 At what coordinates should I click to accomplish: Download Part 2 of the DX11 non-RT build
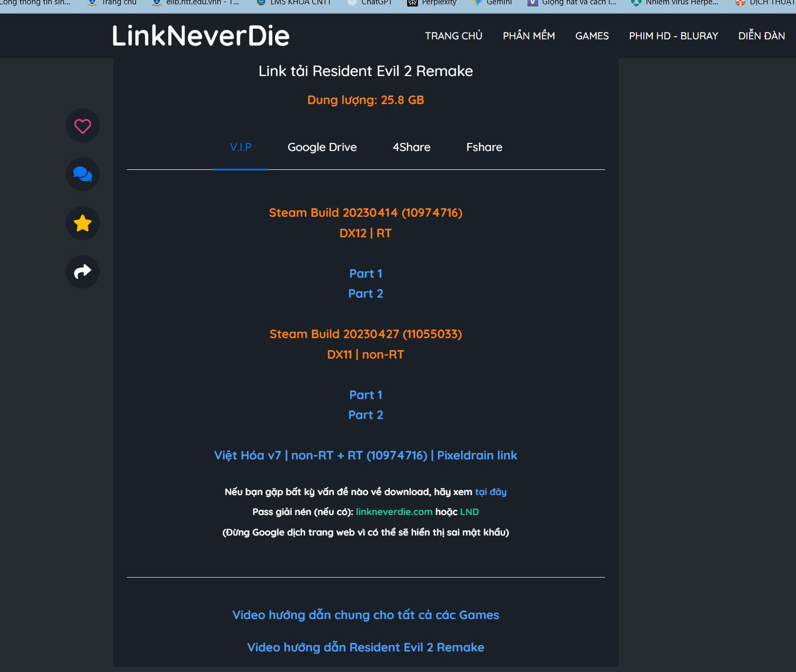(366, 415)
